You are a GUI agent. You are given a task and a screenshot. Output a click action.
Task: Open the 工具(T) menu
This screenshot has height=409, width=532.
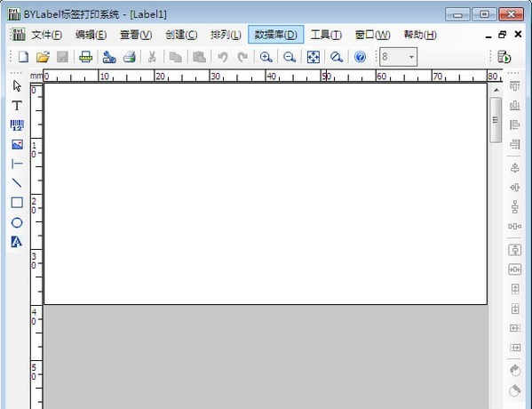[x=326, y=35]
